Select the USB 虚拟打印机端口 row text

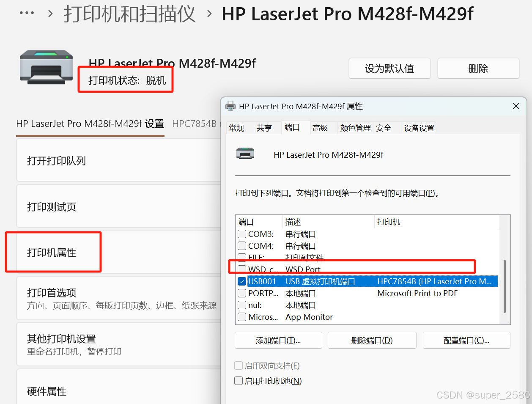tap(320, 281)
